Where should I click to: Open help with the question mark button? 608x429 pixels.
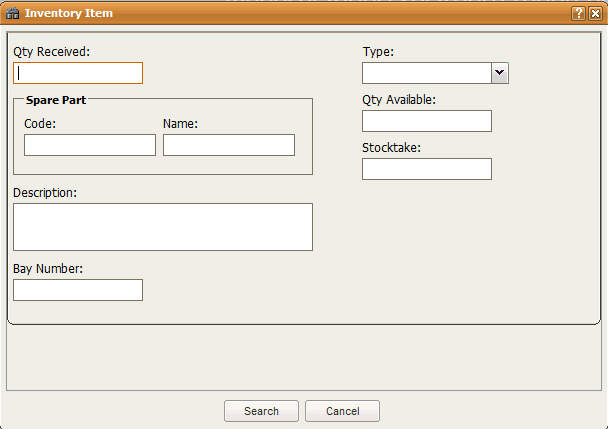coord(578,13)
